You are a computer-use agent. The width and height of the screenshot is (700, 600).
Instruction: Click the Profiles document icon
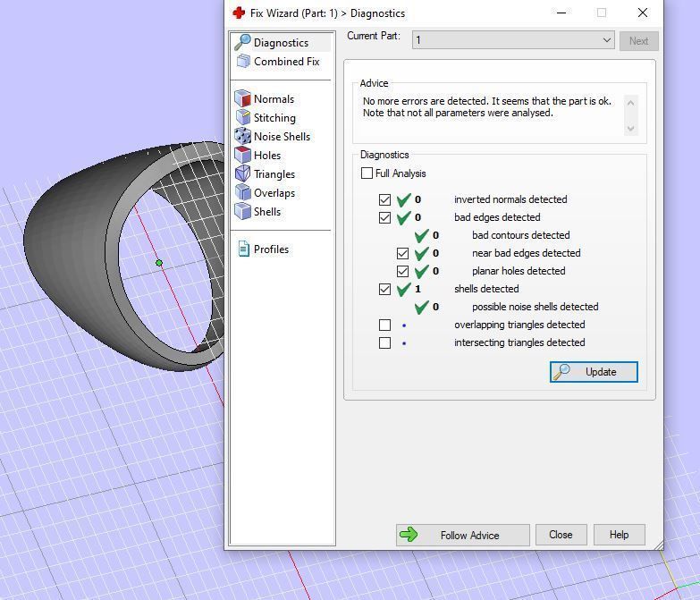pyautogui.click(x=244, y=249)
